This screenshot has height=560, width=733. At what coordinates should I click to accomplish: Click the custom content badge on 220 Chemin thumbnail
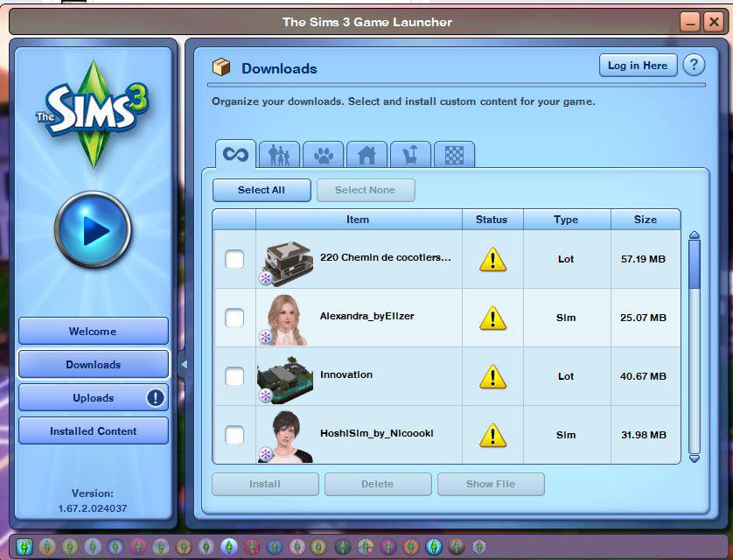pos(266,278)
